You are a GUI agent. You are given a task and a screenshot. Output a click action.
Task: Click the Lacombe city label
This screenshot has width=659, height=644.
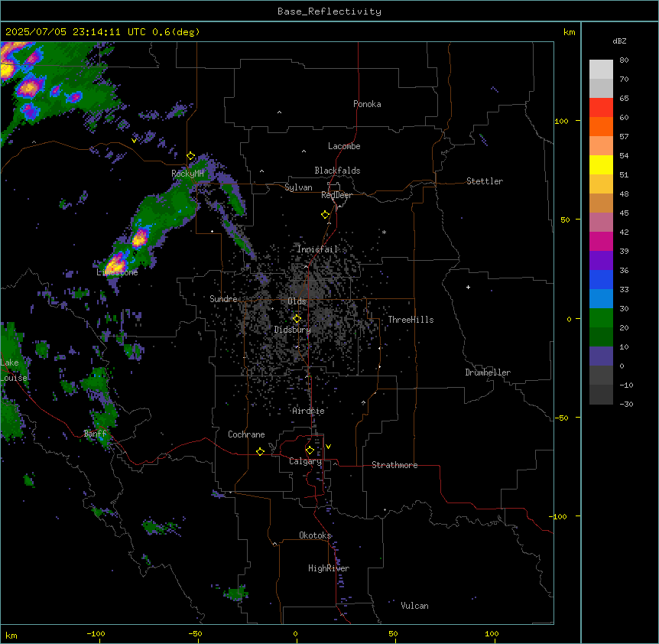point(344,146)
